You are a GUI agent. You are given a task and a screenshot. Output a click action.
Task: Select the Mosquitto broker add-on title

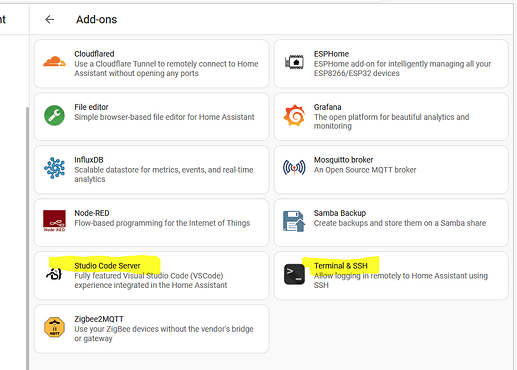[x=343, y=160]
